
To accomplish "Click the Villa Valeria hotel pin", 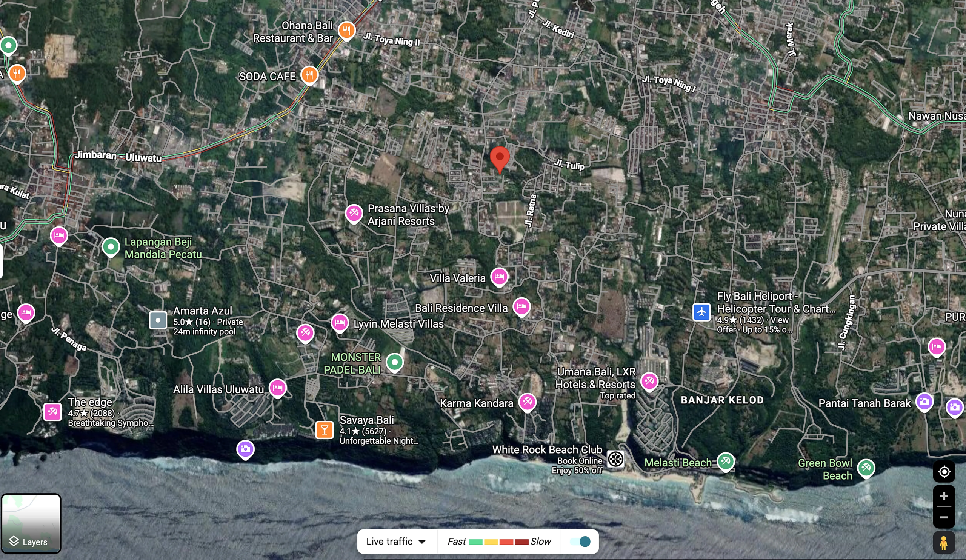I will click(499, 276).
